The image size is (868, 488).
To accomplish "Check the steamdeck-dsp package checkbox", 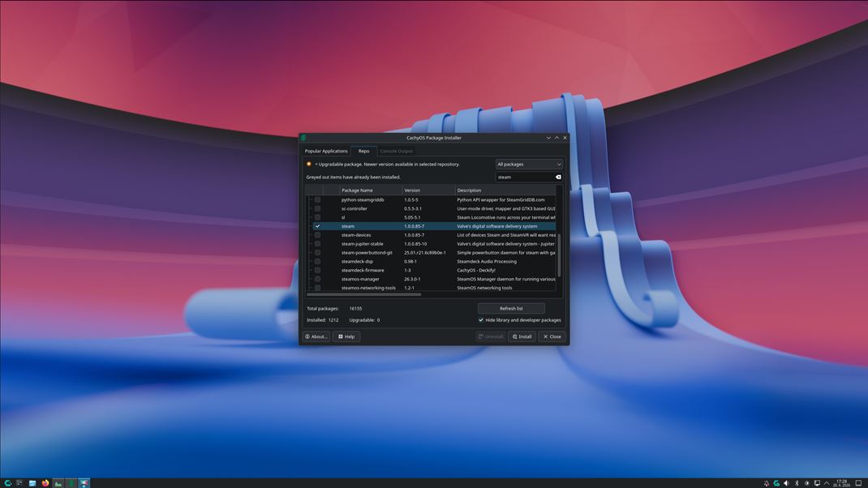I will click(318, 262).
